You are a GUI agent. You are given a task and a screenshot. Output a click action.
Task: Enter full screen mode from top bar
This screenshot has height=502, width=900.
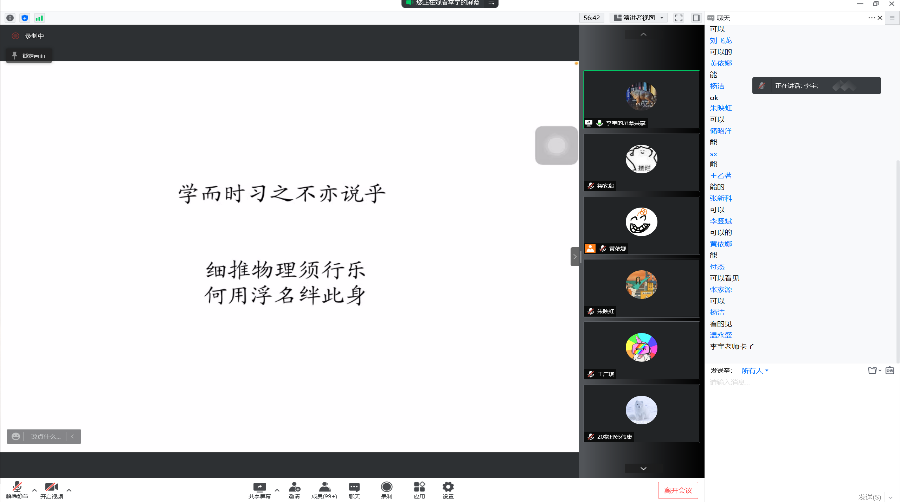[679, 17]
